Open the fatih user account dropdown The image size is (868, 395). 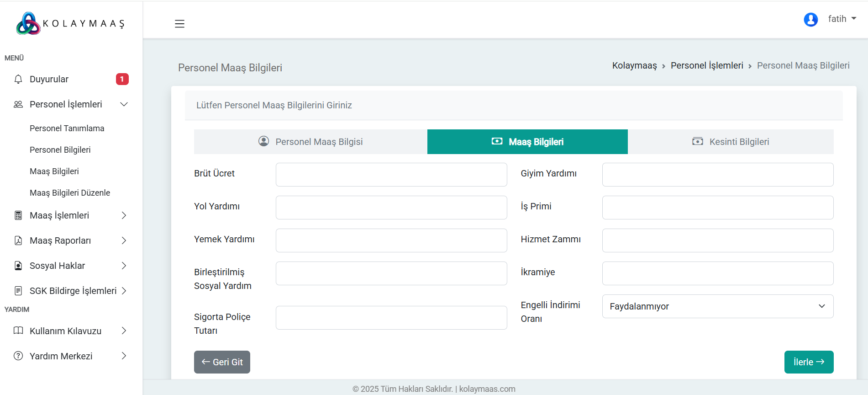click(842, 19)
